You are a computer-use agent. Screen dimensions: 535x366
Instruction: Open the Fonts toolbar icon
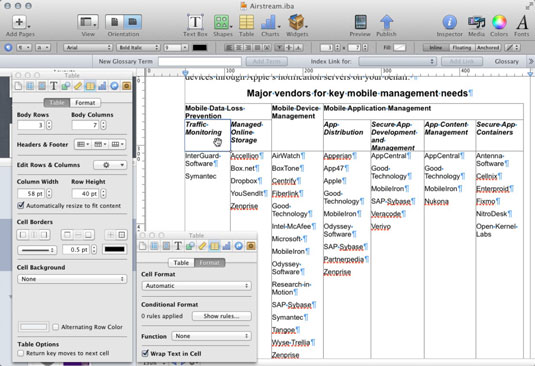point(522,22)
